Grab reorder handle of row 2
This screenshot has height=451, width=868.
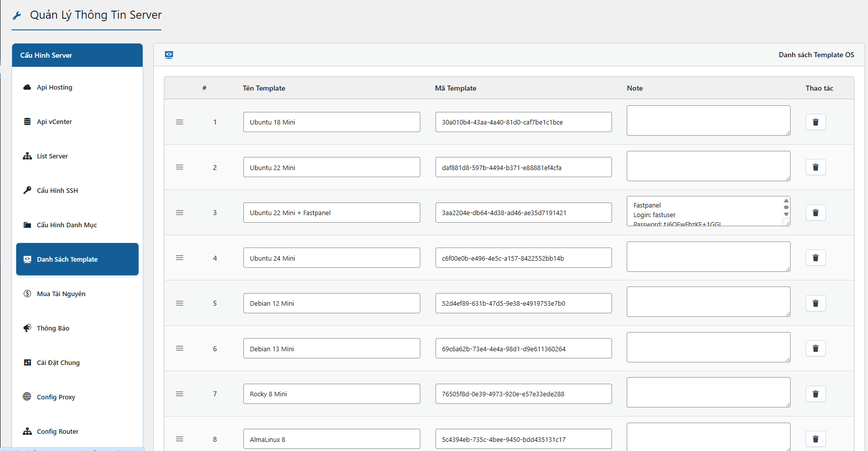(x=180, y=167)
